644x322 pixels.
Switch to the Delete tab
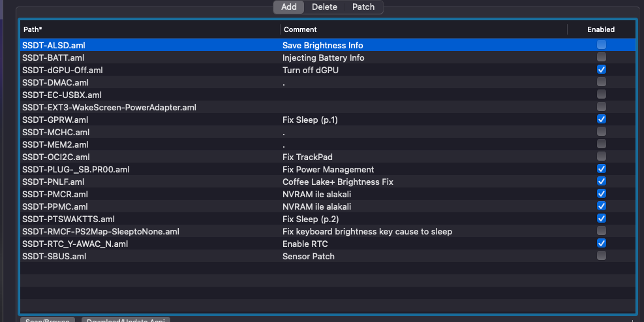pyautogui.click(x=324, y=7)
